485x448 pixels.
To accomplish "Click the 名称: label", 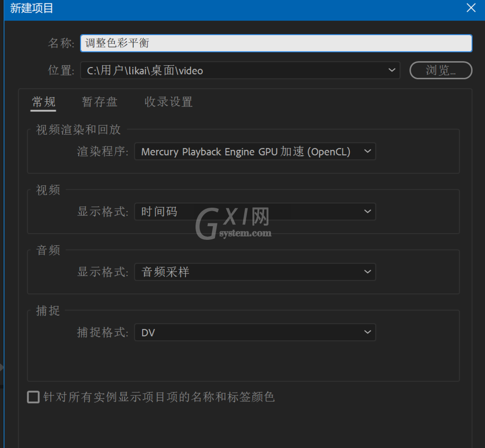I will click(61, 43).
